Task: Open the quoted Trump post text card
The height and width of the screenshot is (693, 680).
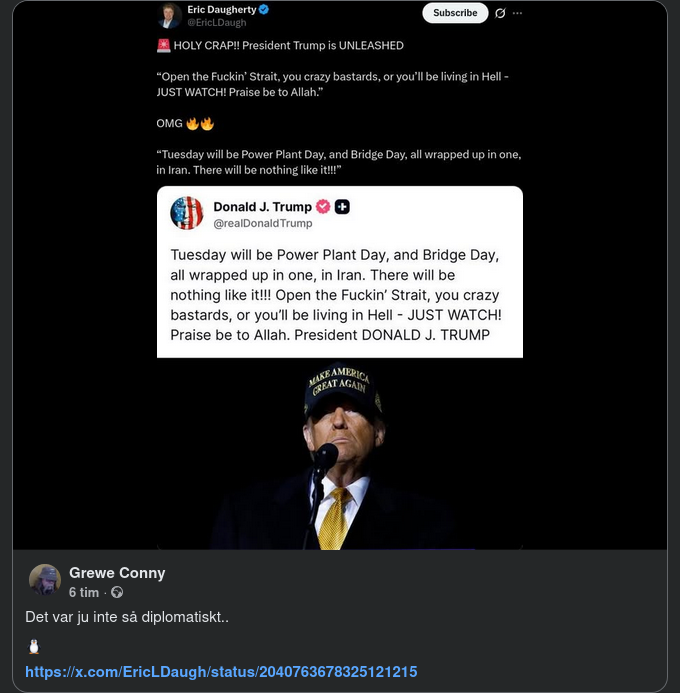Action: (x=339, y=294)
